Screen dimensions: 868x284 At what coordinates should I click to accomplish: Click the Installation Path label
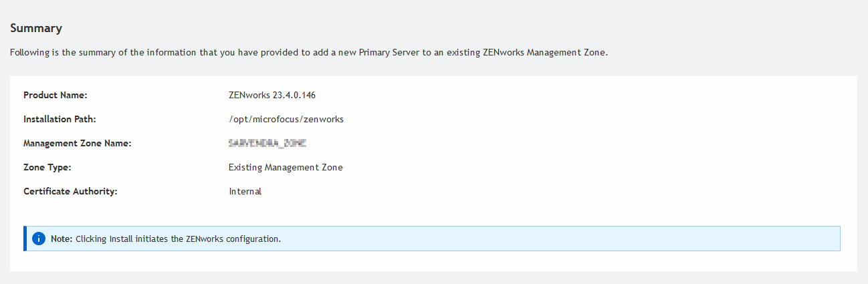(60, 119)
